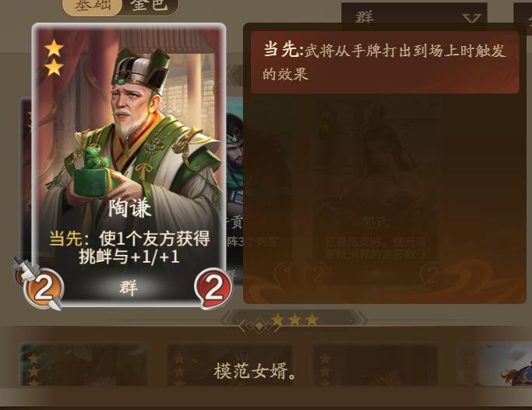
Task: Click the three-star tier divider emblem
Action: [294, 320]
